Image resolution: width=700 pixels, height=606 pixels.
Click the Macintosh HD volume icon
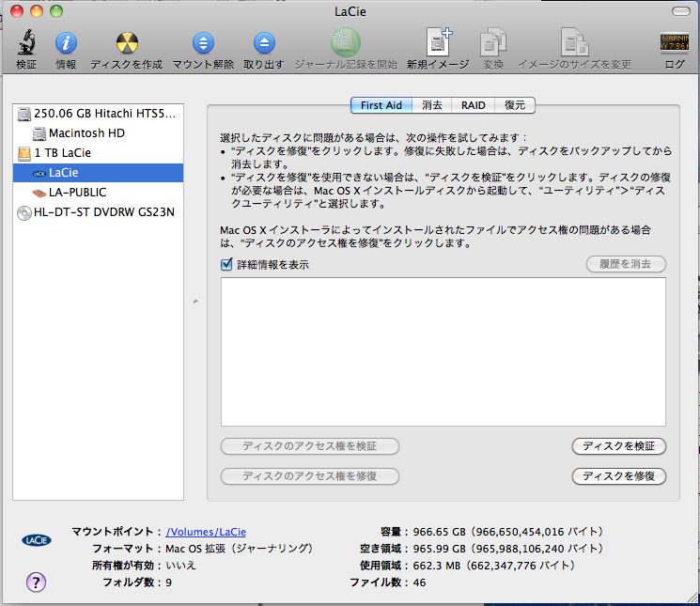coord(39,133)
